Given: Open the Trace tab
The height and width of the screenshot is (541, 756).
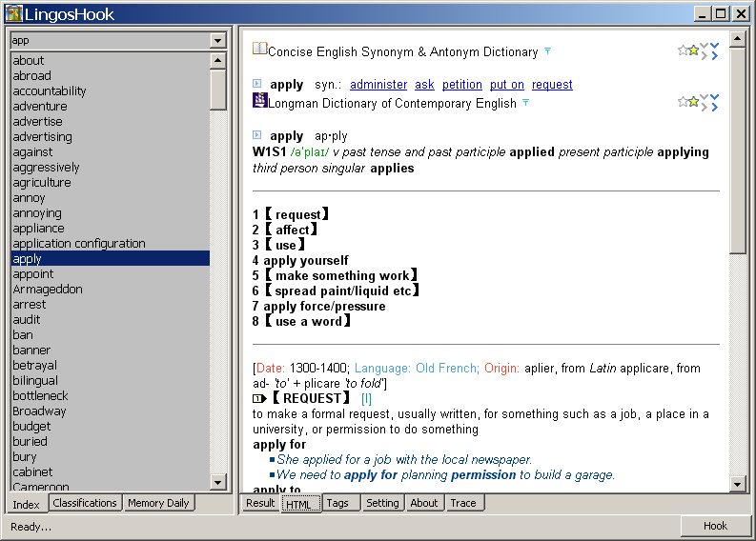Looking at the screenshot, I should (x=464, y=503).
